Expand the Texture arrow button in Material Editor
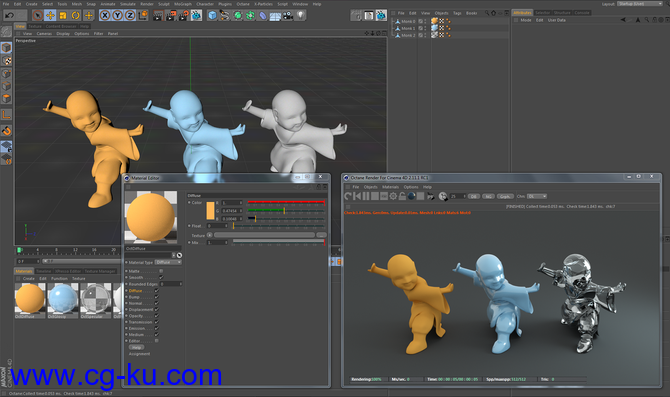 [209, 235]
